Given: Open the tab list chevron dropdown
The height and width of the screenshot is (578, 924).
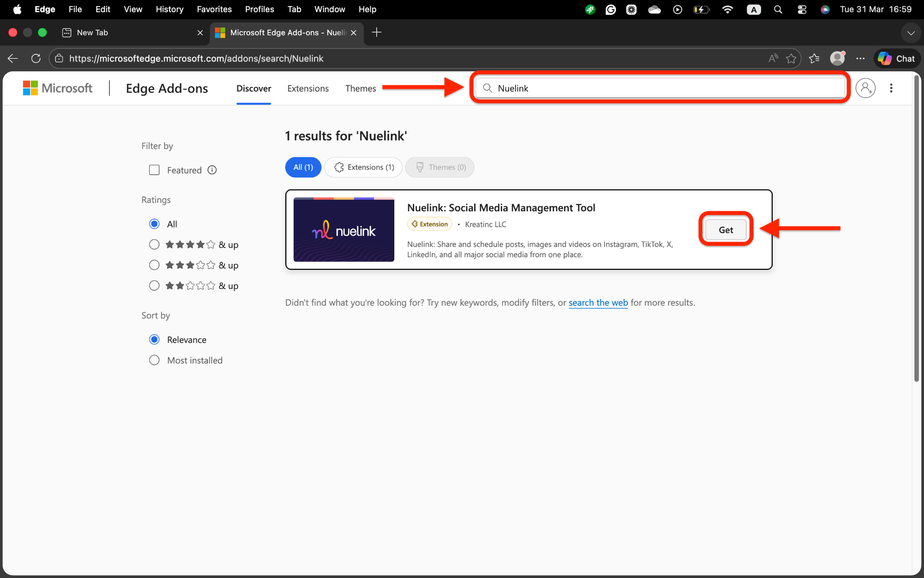Looking at the screenshot, I should point(911,33).
